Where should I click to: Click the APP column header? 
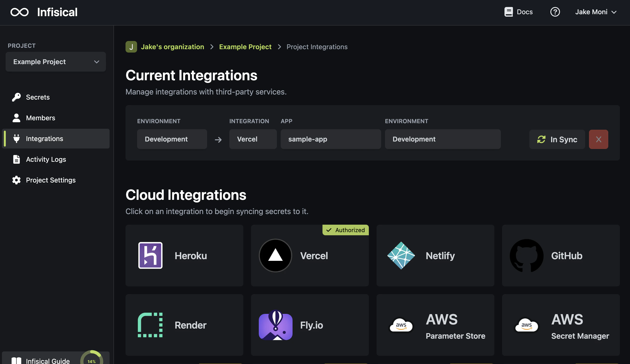pos(287,121)
